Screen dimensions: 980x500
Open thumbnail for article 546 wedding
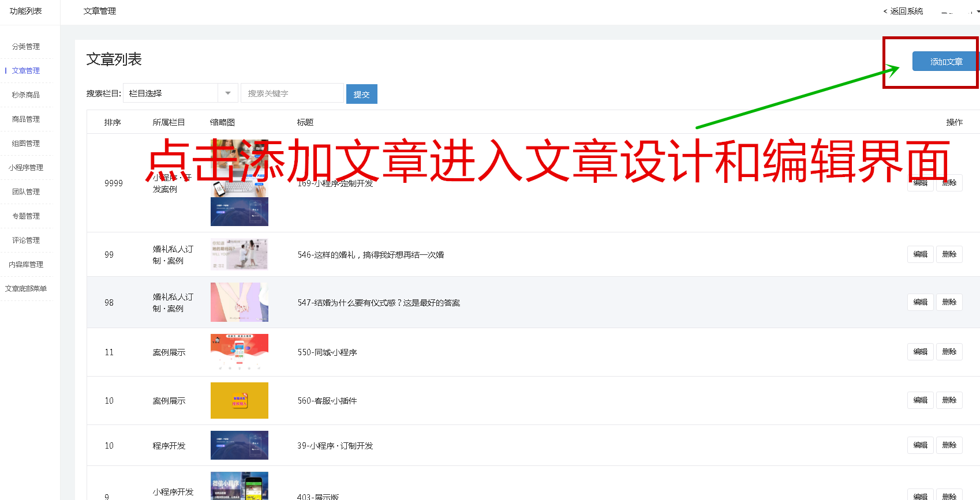(240, 254)
